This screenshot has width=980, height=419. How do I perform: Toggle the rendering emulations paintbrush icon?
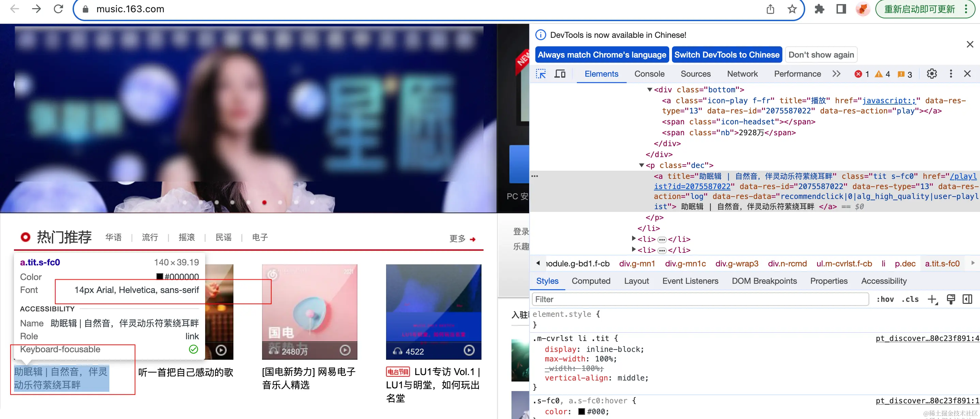(x=951, y=299)
